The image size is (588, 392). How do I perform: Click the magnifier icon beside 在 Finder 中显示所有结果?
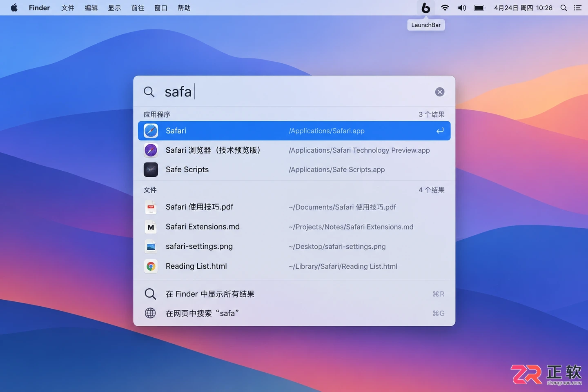pyautogui.click(x=150, y=294)
